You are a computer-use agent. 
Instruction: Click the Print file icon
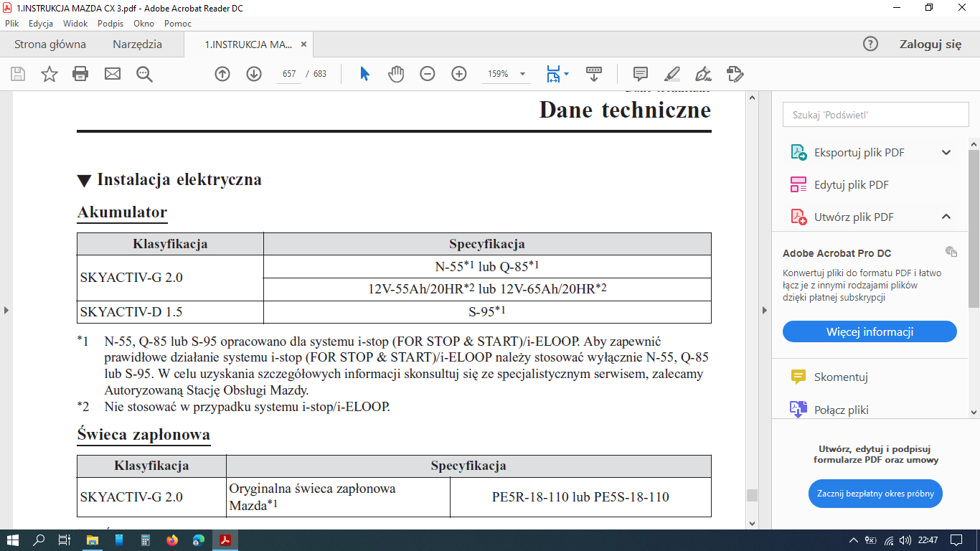click(x=80, y=74)
